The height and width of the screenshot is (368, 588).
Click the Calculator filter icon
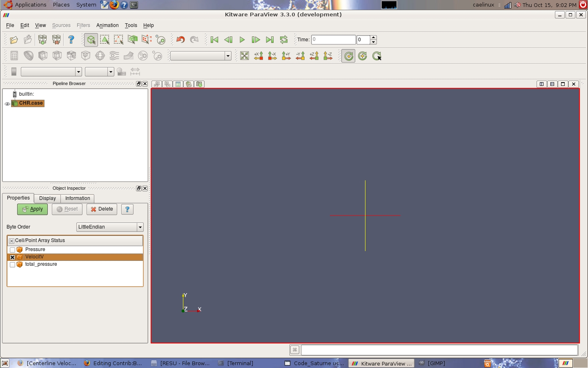coord(14,56)
